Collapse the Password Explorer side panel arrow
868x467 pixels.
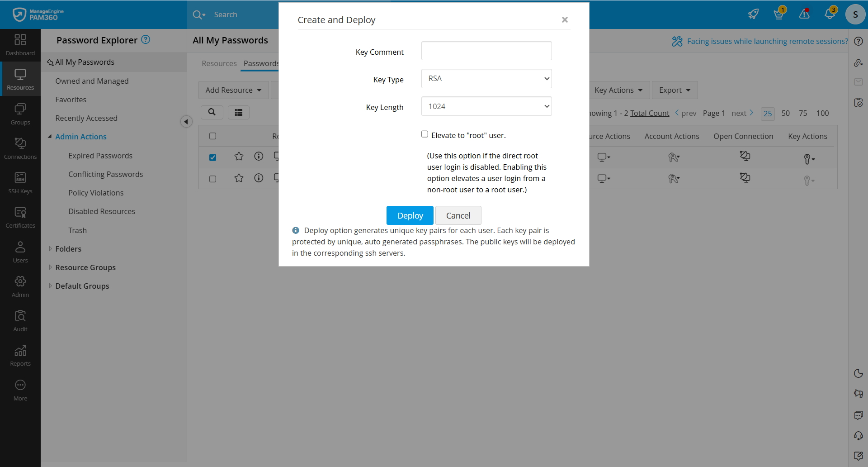[x=186, y=122]
